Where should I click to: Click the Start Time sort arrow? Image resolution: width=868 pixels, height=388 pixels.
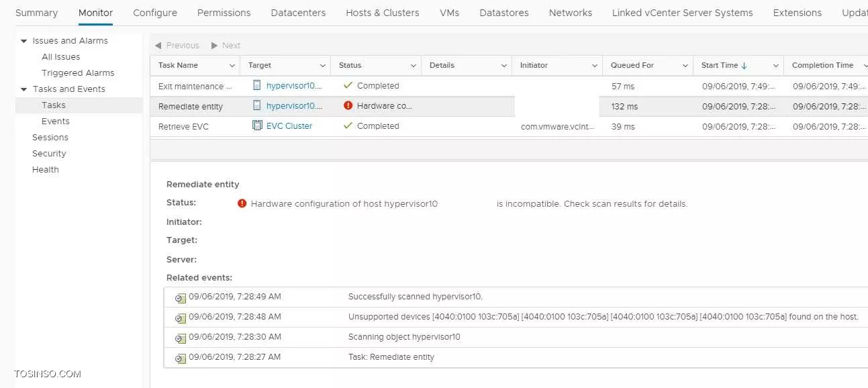click(744, 66)
